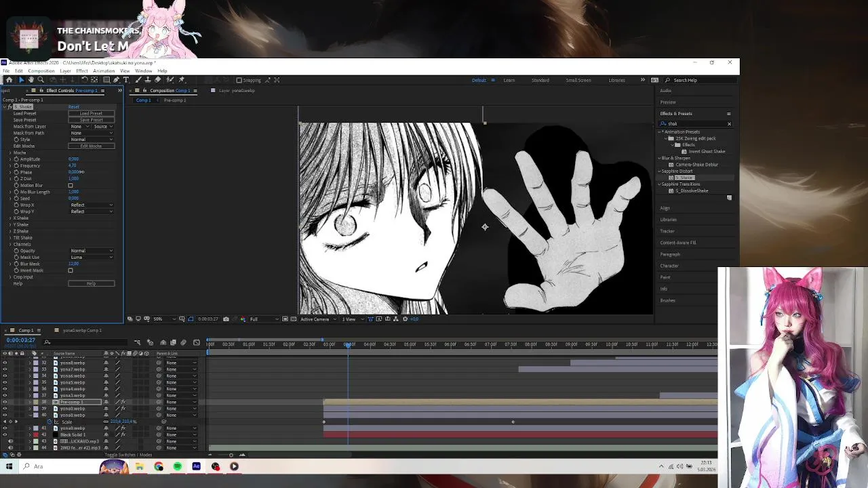
Task: Click the Blur Mask value 12,00
Action: 74,264
